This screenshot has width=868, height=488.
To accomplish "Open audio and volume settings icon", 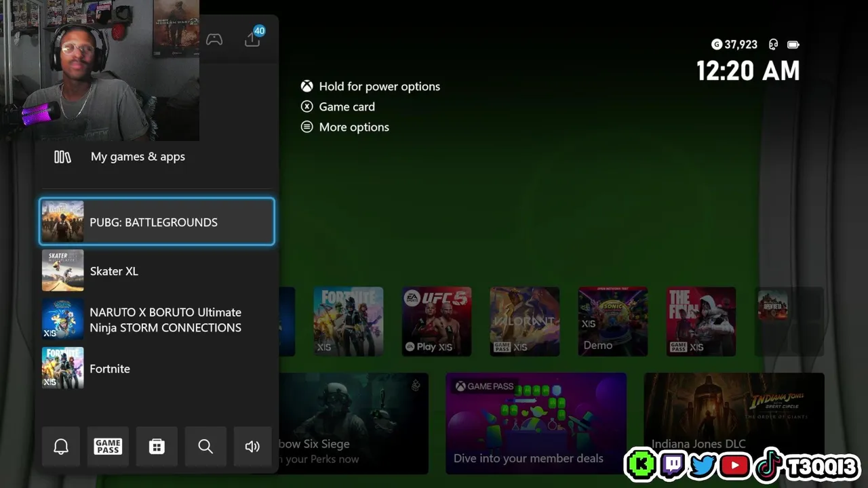I will (x=252, y=446).
